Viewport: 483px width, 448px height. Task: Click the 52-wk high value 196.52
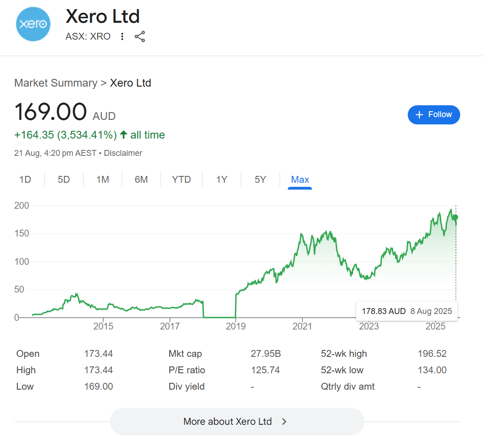coord(432,354)
